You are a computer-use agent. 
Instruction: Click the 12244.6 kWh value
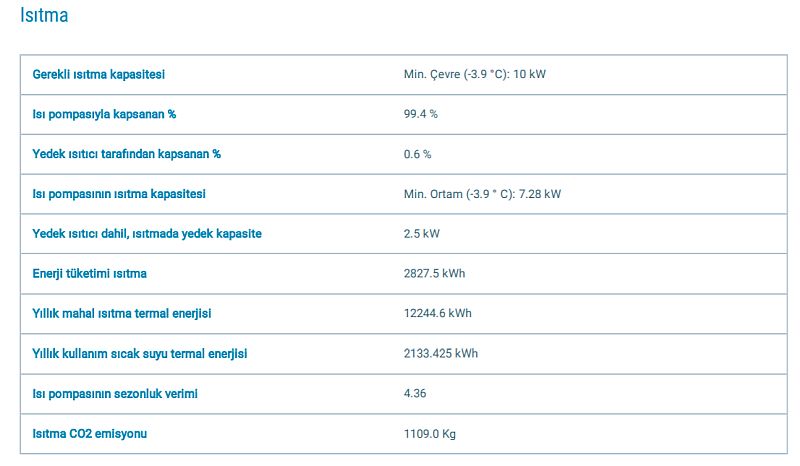[437, 313]
